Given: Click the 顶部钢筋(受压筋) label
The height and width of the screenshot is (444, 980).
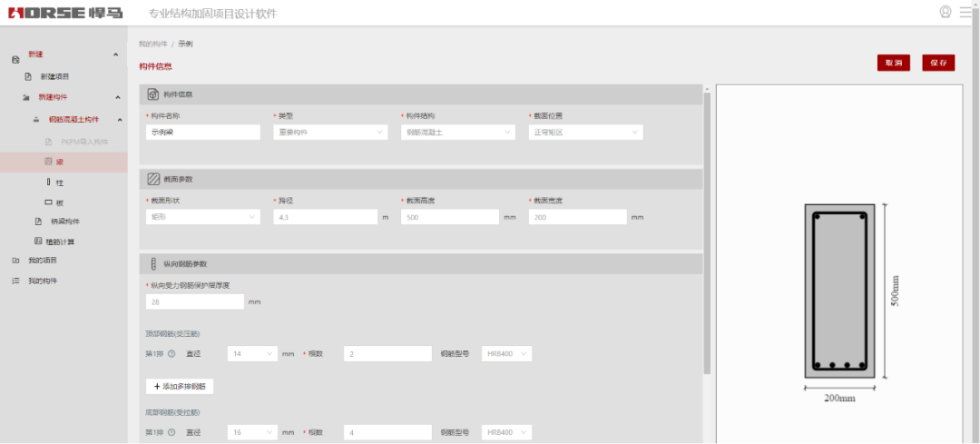Looking at the screenshot, I should [x=172, y=333].
